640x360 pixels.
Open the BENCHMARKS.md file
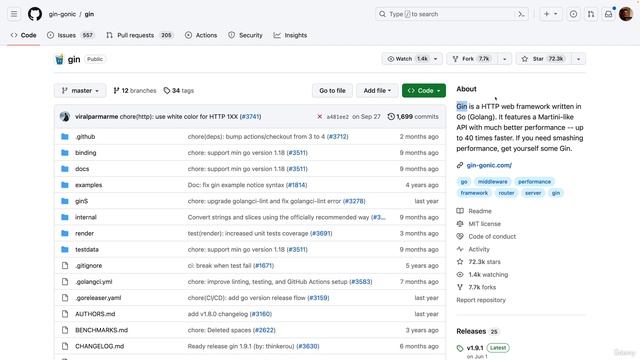pos(101,330)
